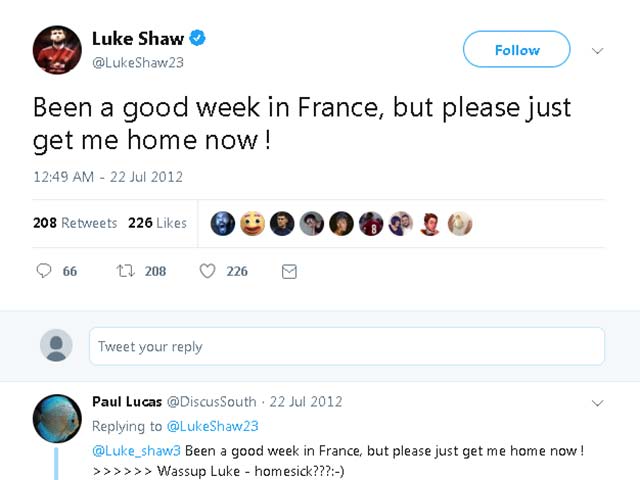Click the retweet arrows icon
640x480 pixels.
pos(125,271)
